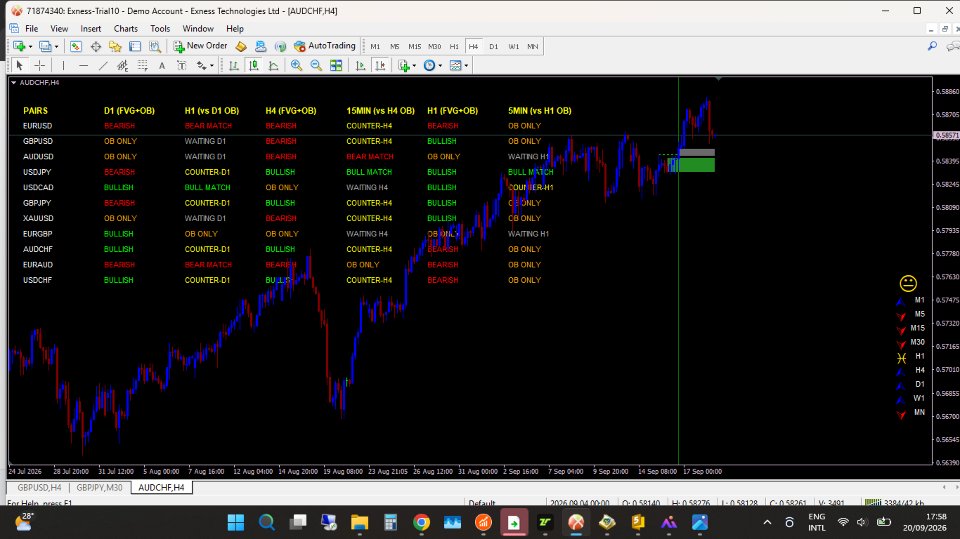This screenshot has height=539, width=960.
Task: Switch chart to H1 timeframe button
Action: [x=454, y=47]
